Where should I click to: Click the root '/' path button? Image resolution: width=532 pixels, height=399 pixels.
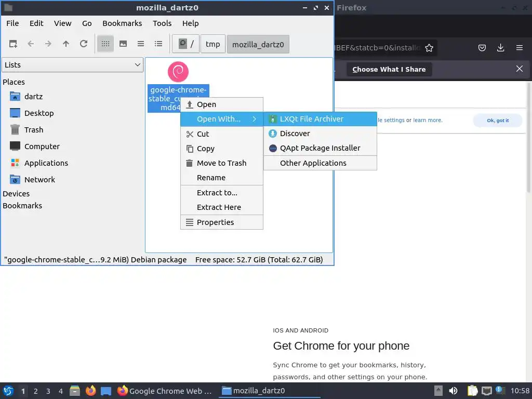point(186,44)
